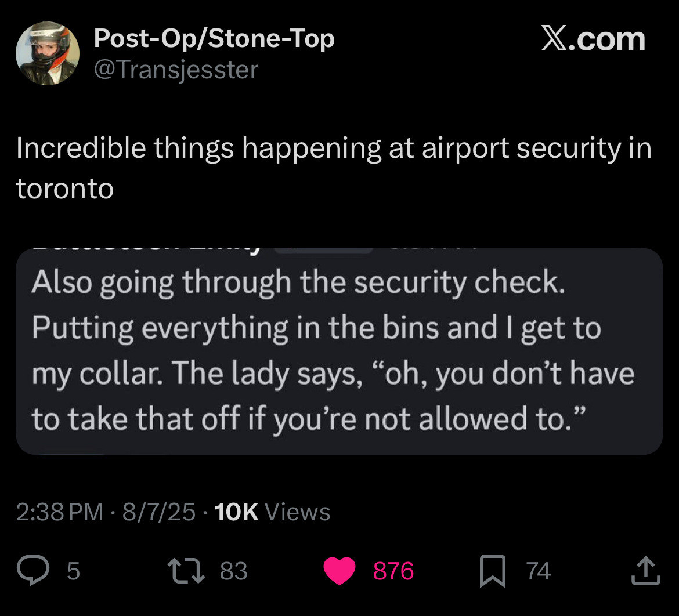
Task: View the 10K Views analytics
Action: tap(272, 512)
